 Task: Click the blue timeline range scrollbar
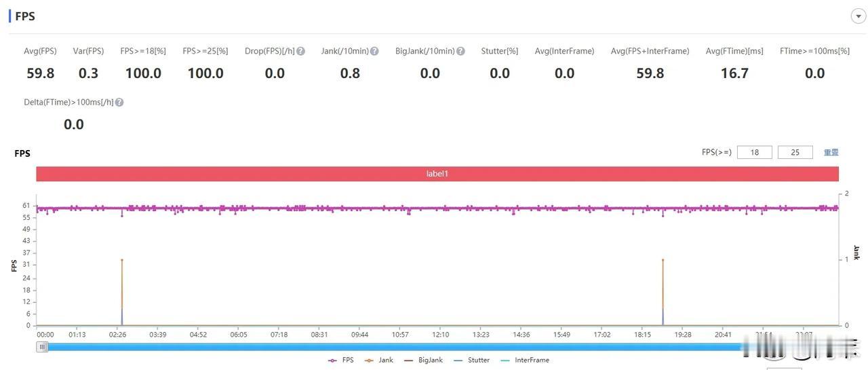393,347
